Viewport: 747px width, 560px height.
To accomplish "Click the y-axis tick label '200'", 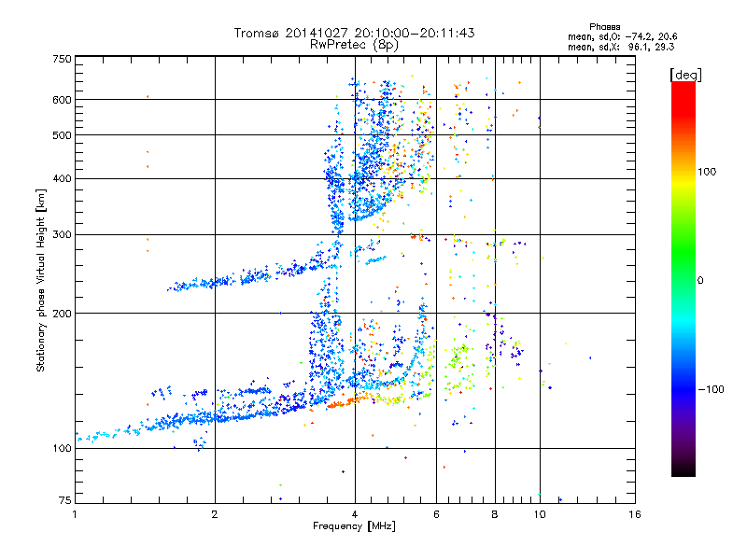I will 62,314.
